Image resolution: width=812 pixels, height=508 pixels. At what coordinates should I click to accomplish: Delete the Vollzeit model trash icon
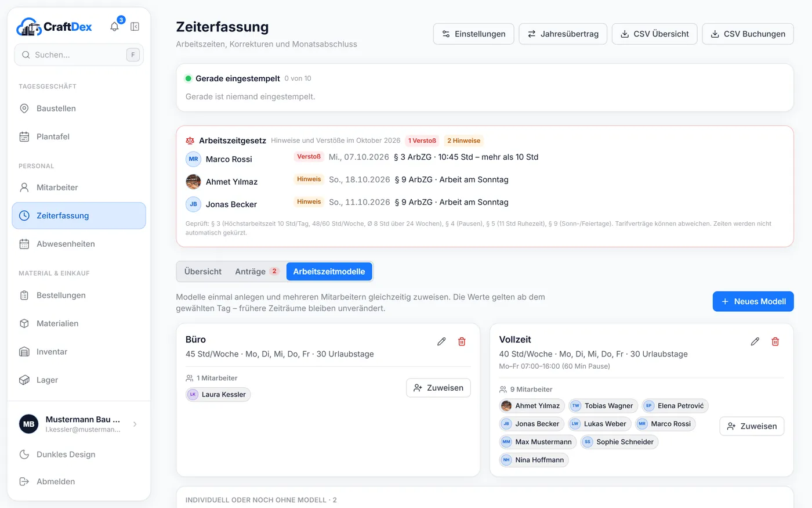(775, 341)
